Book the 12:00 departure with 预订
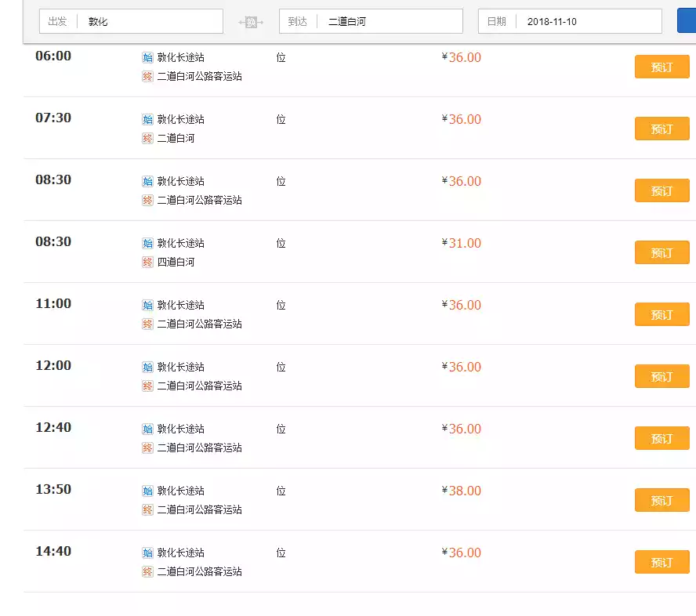 (x=662, y=376)
